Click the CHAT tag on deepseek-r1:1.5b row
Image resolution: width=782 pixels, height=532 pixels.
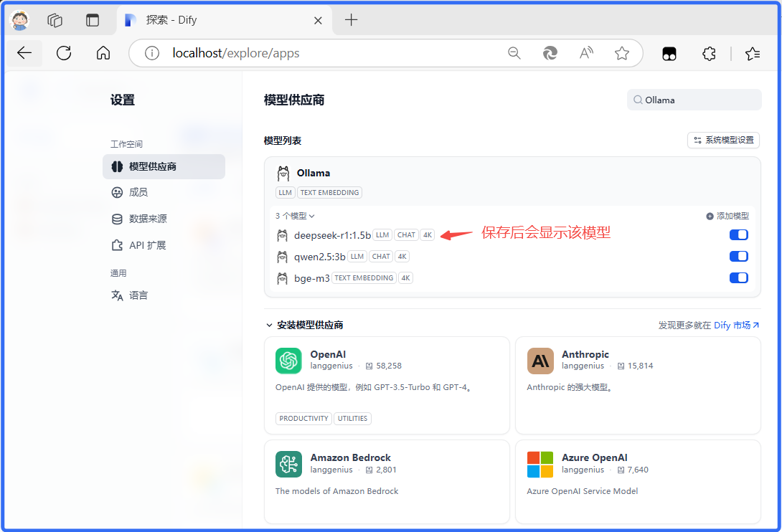pyautogui.click(x=407, y=235)
